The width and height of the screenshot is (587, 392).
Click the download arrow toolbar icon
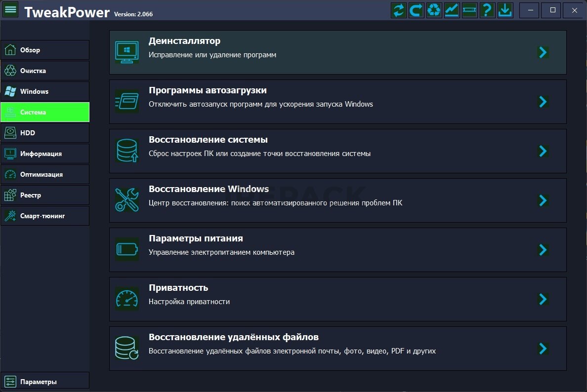[x=505, y=10]
